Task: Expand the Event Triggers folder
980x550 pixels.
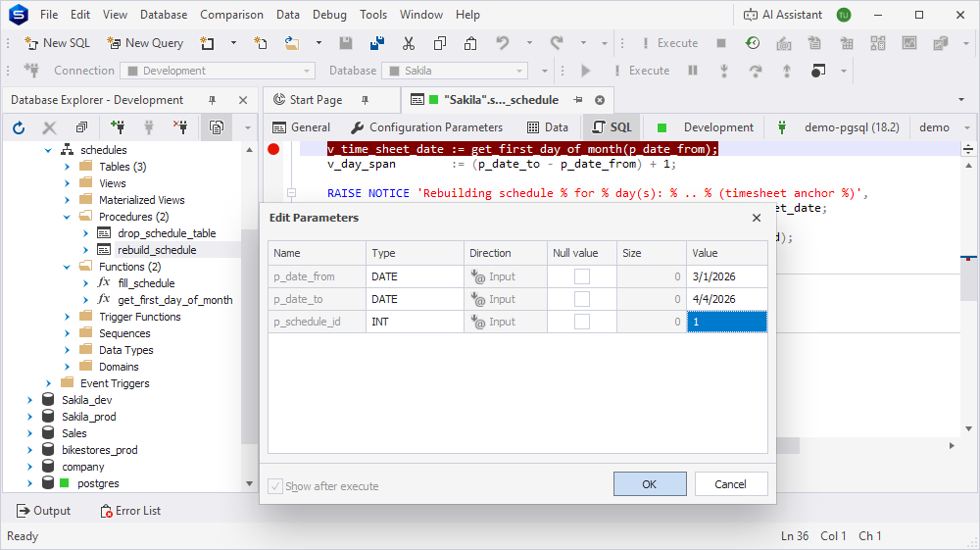Action: click(x=48, y=383)
